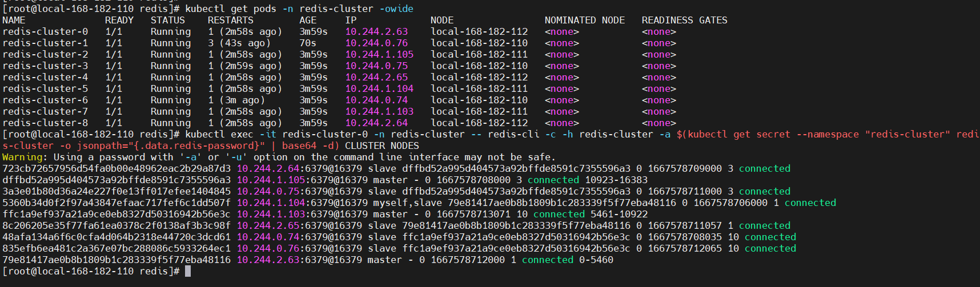Click node ID 48afa134a6f6c0cfa4d064b2318e44720c3dcd61

pyautogui.click(x=117, y=237)
